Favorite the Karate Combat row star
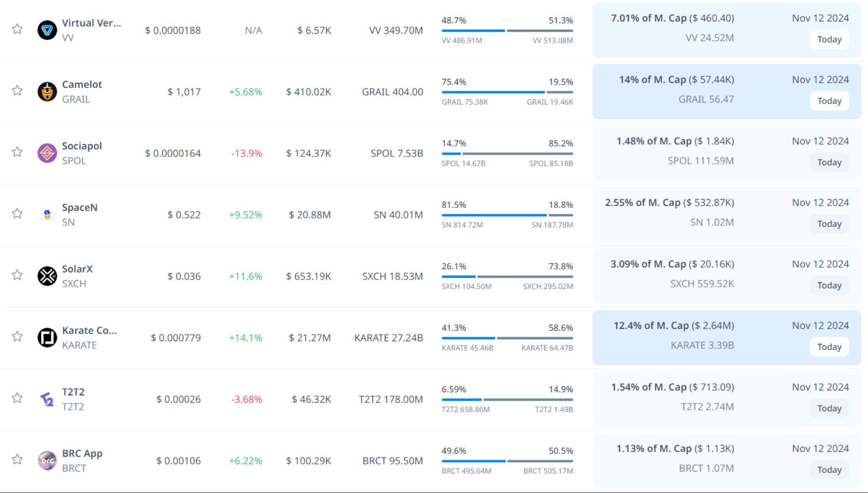 tap(17, 337)
